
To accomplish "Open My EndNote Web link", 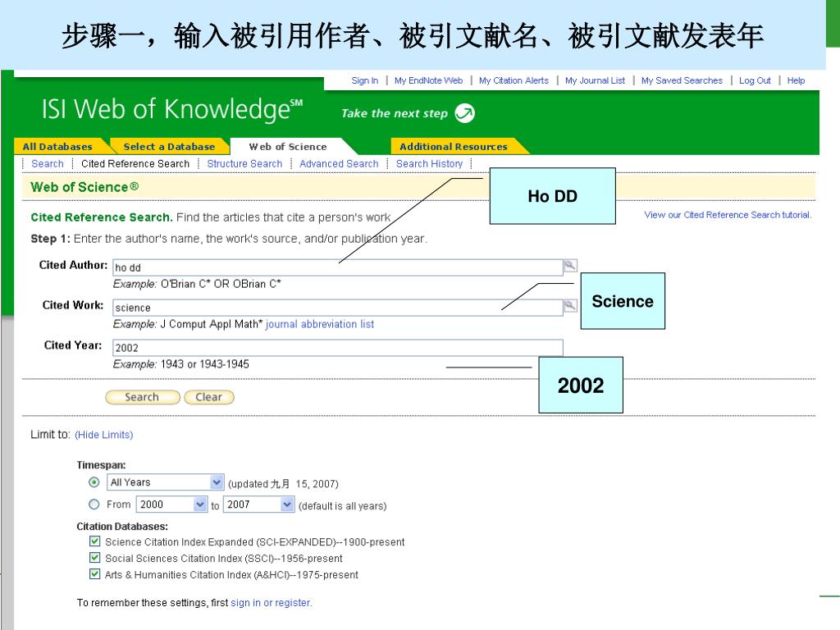I will [x=428, y=80].
